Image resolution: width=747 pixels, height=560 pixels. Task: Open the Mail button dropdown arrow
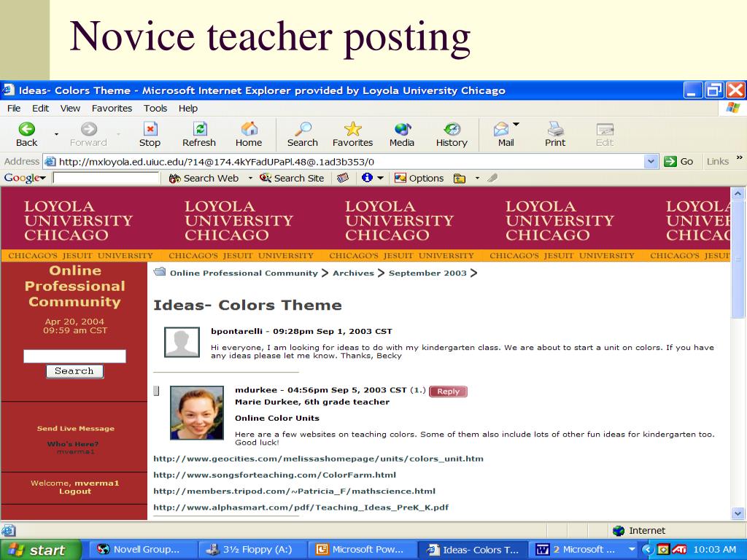(x=516, y=125)
